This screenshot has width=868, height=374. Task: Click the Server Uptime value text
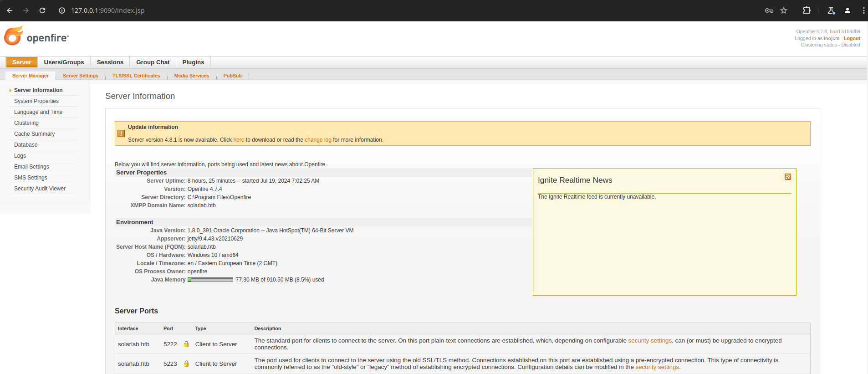(x=253, y=181)
